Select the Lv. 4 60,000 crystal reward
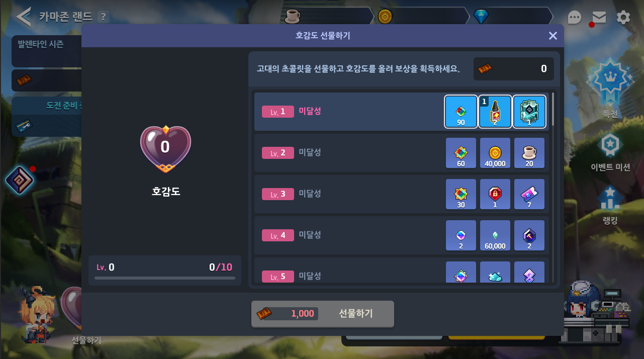Image resolution: width=644 pixels, height=359 pixels. click(495, 235)
